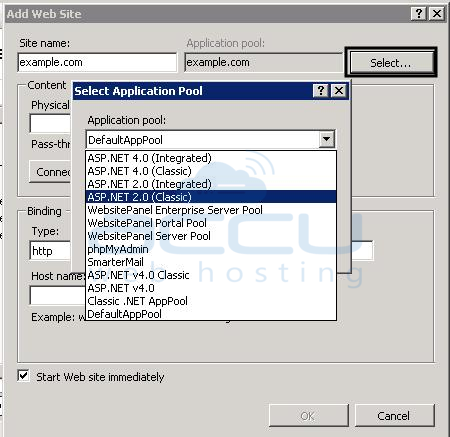Choose SmarterMail from the pool list
Screen dimensions: 450x437
[x=211, y=262]
